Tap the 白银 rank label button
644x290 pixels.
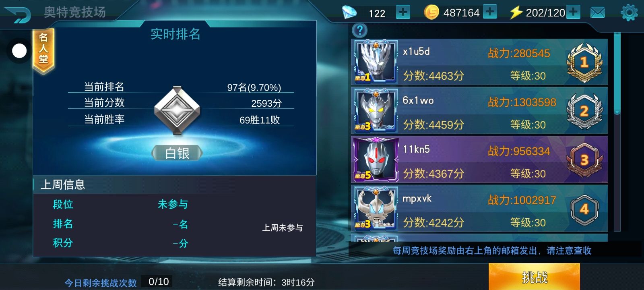click(x=177, y=153)
